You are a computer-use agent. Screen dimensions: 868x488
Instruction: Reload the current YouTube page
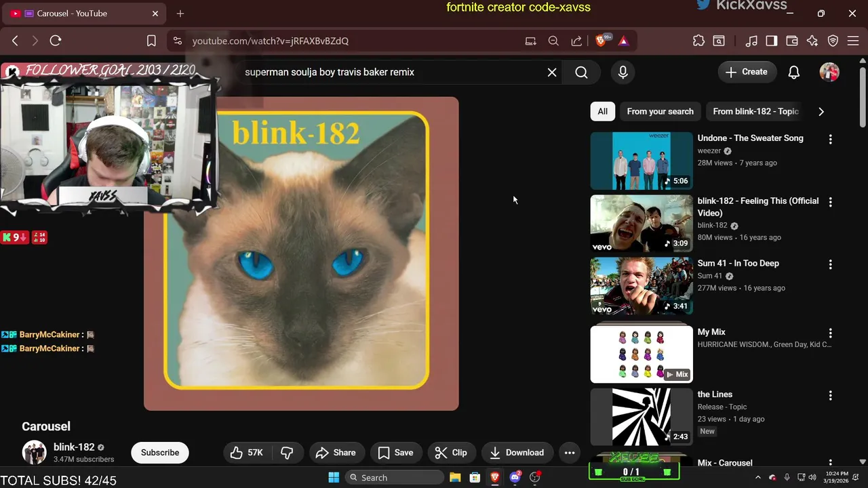56,41
